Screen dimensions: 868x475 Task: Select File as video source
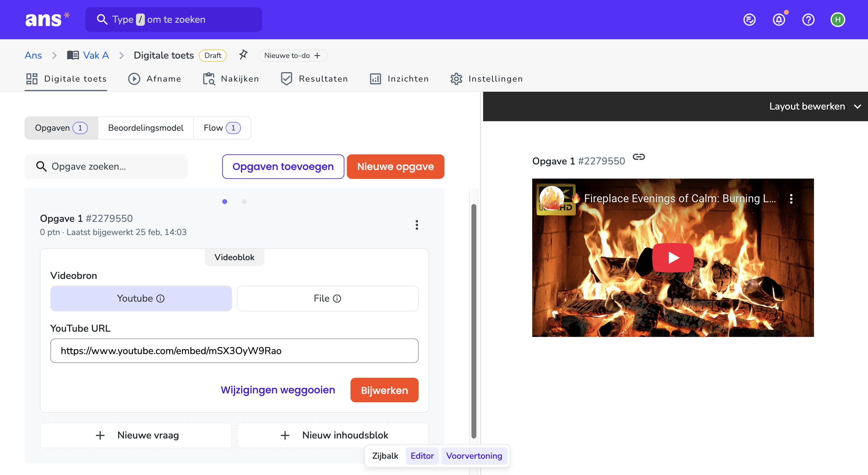[x=327, y=299]
